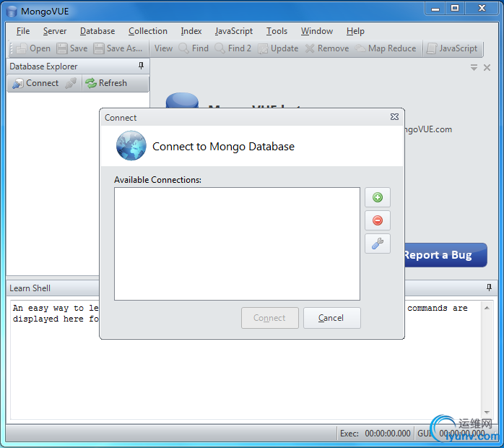Click the Open toolbar button

click(x=33, y=48)
